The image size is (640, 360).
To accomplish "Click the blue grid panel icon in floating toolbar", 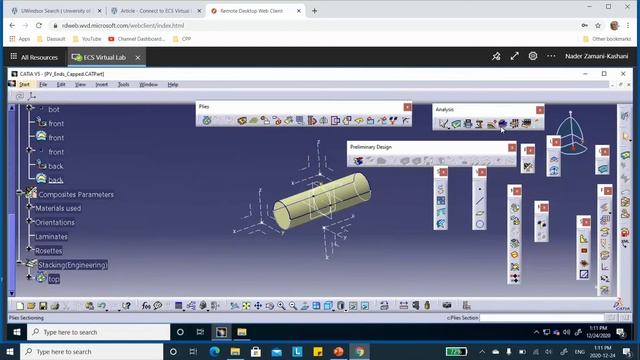I will (441, 200).
